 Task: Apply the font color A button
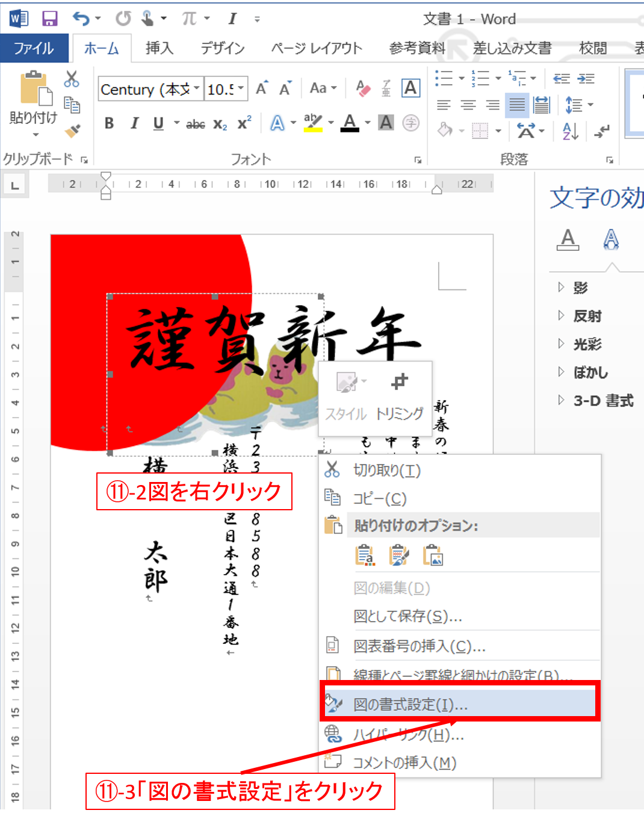click(x=350, y=123)
